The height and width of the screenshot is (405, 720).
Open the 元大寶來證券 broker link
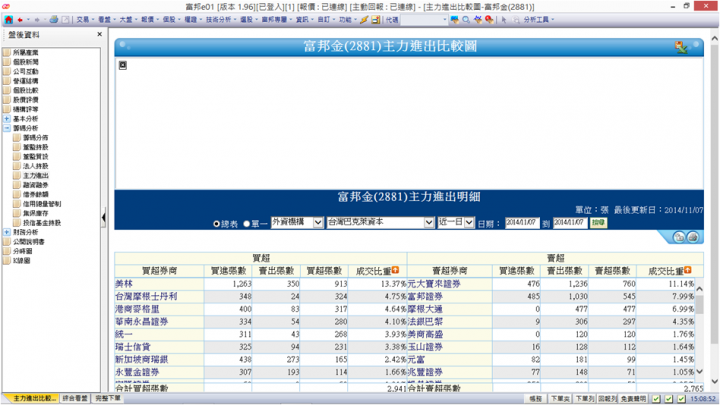tap(434, 284)
